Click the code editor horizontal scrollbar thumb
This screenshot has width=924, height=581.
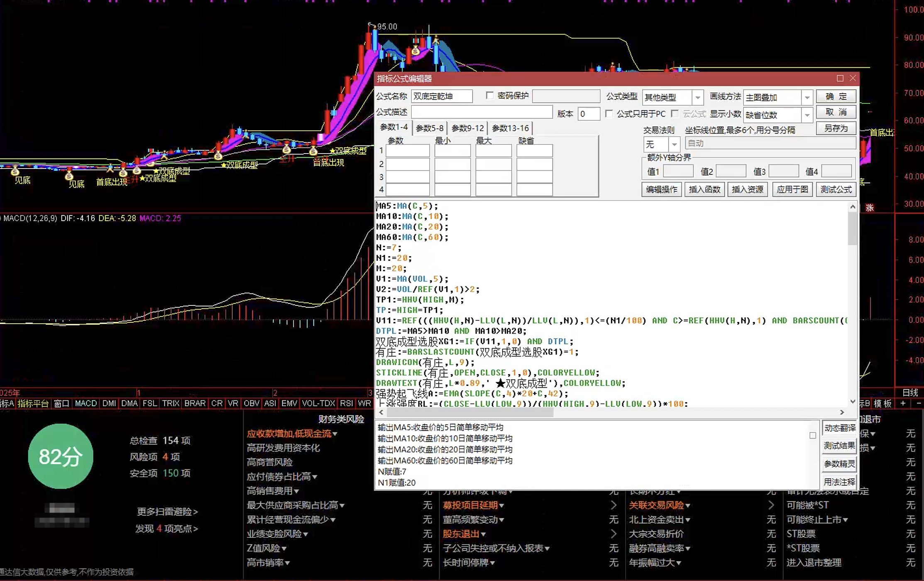pos(470,412)
